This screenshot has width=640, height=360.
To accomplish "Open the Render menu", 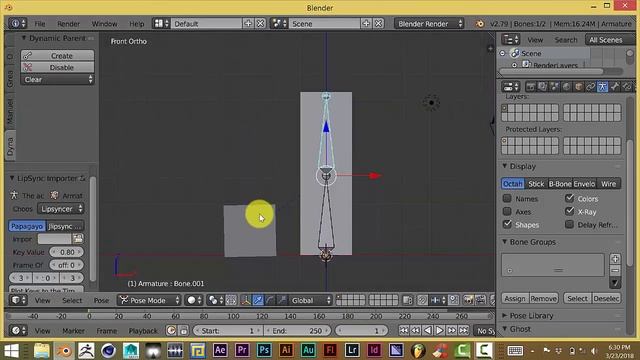I will (69, 24).
